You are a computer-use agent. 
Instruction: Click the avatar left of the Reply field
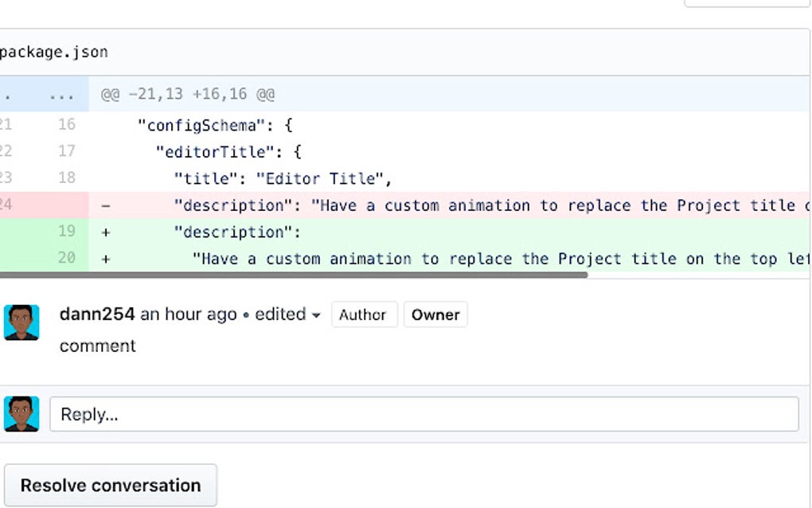[21, 414]
